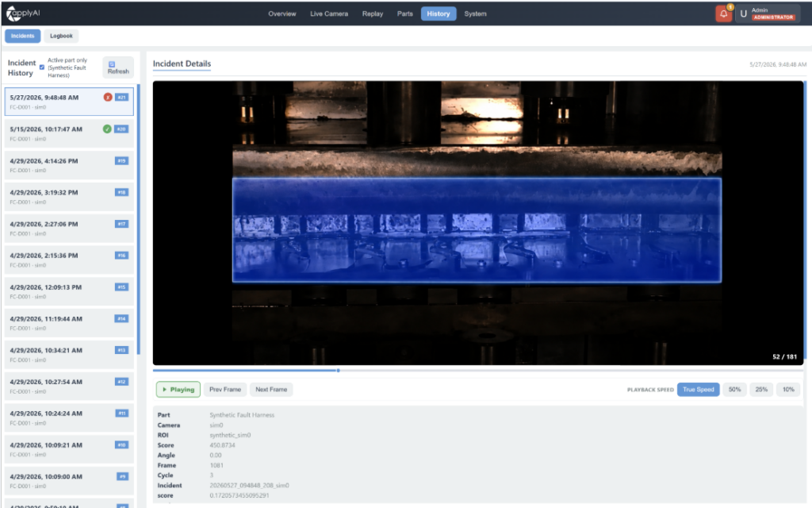Open incident 4/29/2026, 3:19:32 PM
This screenshot has height=508, width=812.
[69, 197]
